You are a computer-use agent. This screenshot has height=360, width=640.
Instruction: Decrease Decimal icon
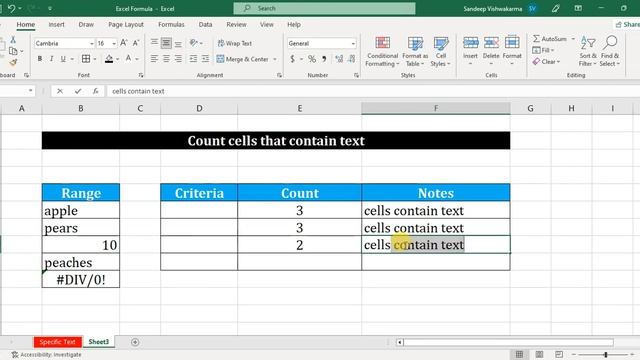point(352,59)
